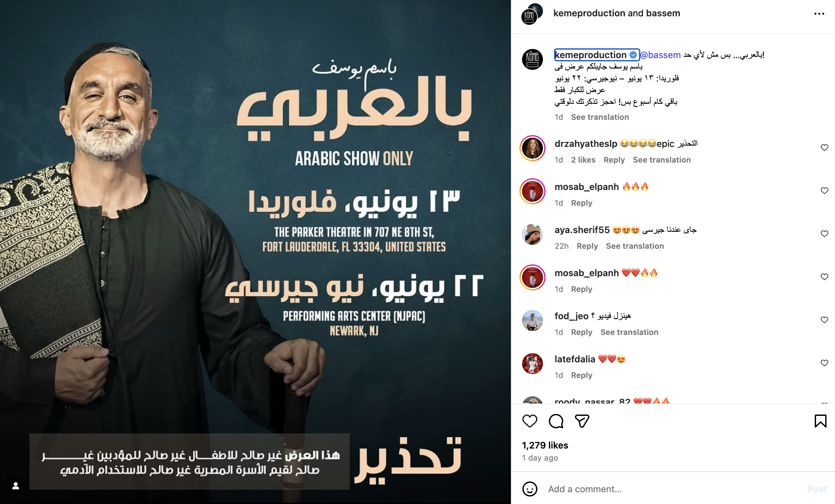The image size is (835, 504).
Task: Like the post with heart icon
Action: click(x=530, y=421)
